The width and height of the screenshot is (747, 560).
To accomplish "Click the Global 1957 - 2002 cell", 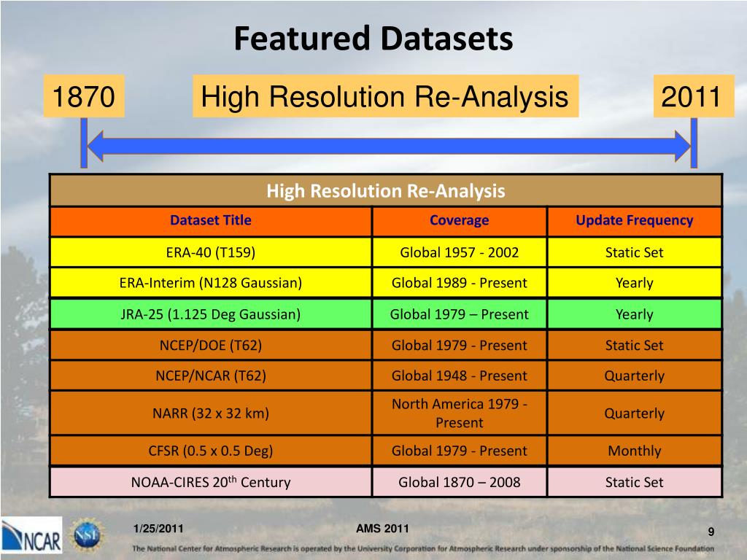I will (x=460, y=252).
